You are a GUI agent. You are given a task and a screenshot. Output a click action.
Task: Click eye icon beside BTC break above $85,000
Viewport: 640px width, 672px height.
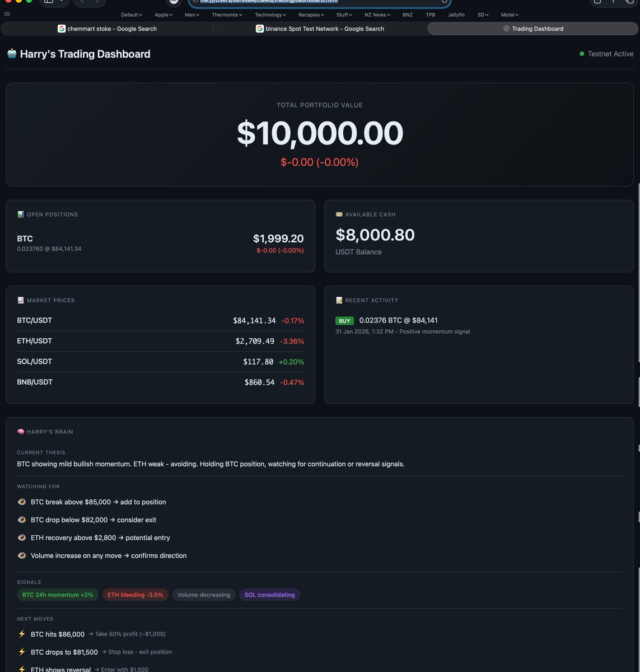click(x=22, y=502)
